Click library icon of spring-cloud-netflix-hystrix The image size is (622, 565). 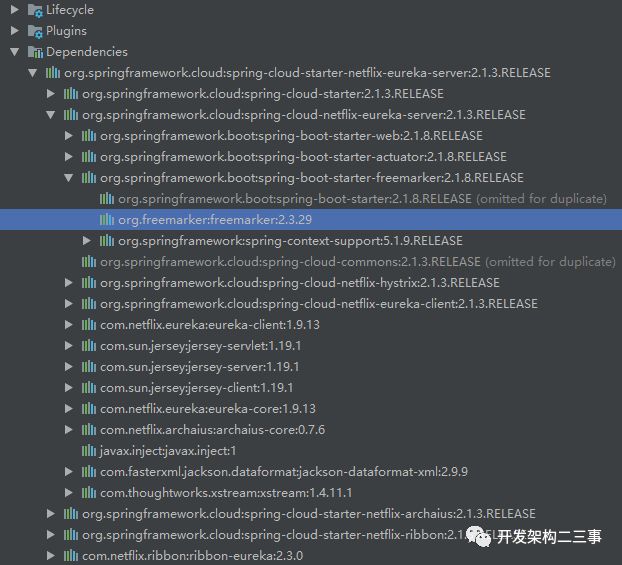coord(89,282)
